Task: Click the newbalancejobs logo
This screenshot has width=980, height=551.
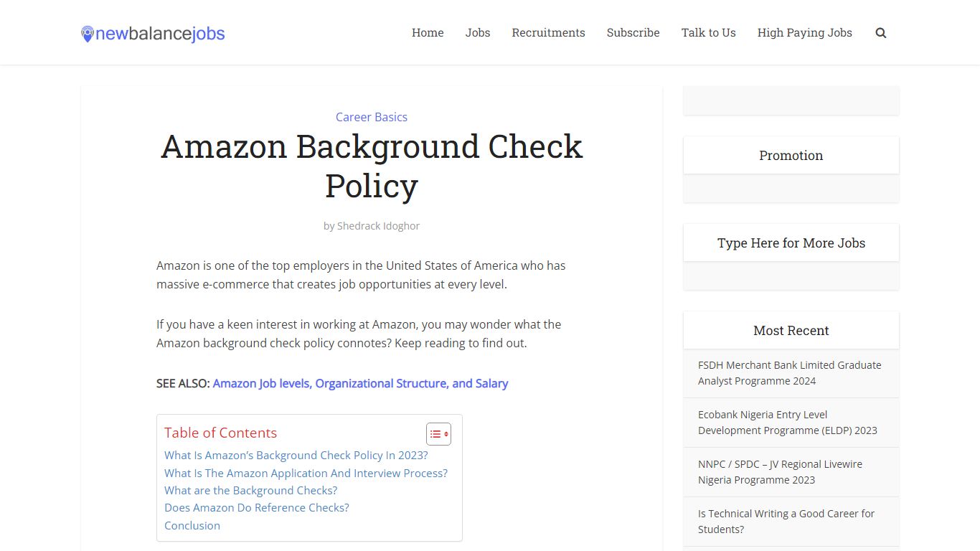Action: [153, 34]
